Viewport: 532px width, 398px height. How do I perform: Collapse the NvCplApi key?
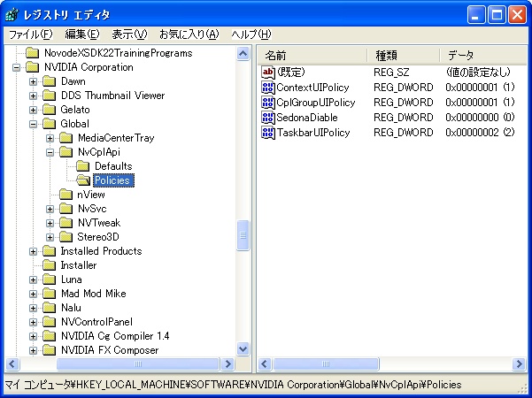pos(50,152)
